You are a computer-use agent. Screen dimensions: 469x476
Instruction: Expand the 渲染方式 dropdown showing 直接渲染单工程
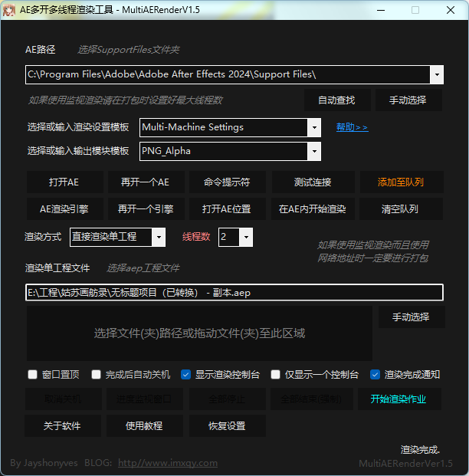tap(159, 237)
